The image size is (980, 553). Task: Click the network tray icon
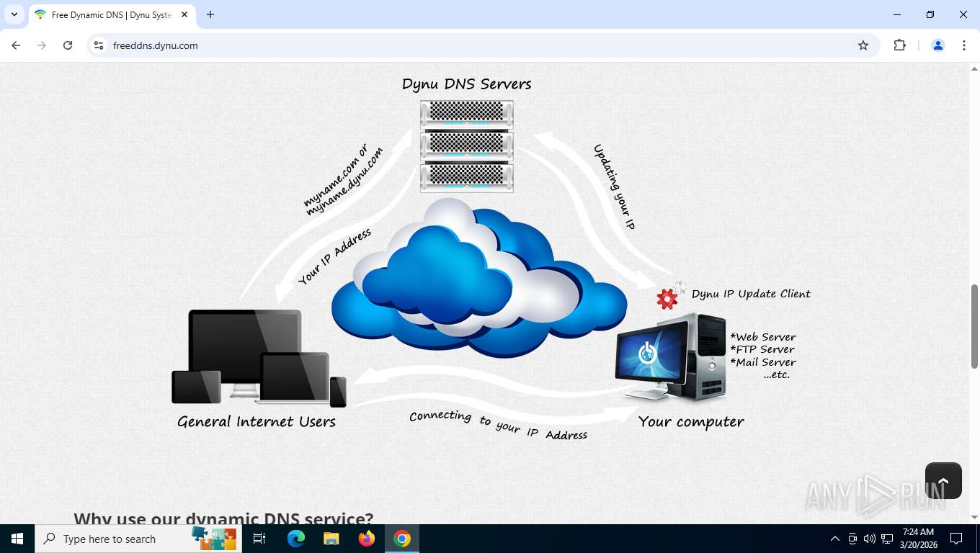click(x=887, y=539)
